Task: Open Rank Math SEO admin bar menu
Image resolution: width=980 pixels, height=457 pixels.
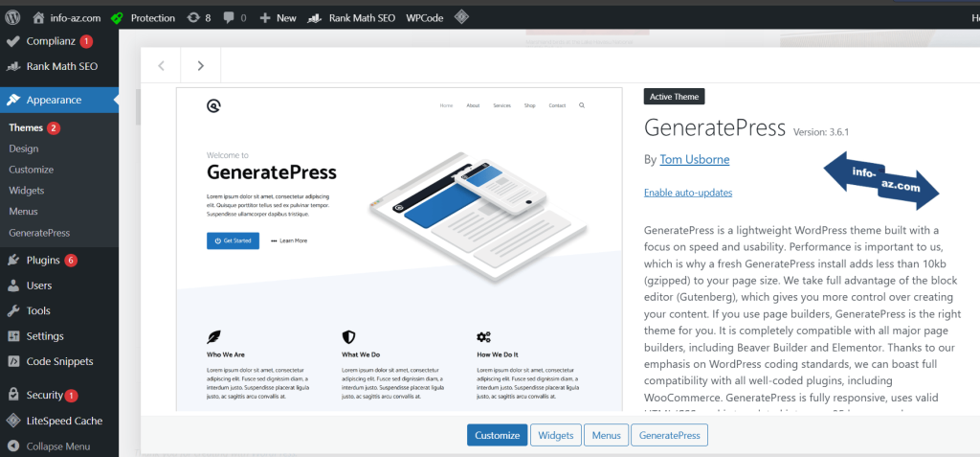Action: [x=362, y=17]
